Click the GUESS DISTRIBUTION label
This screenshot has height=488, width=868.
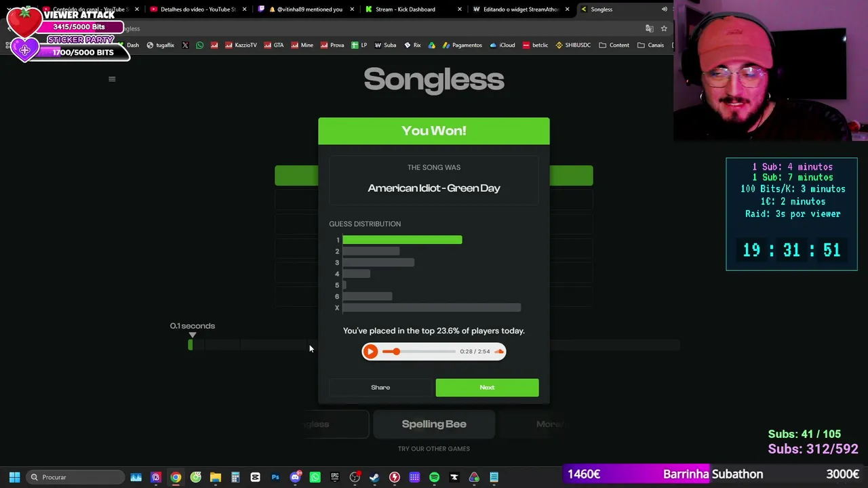click(365, 224)
